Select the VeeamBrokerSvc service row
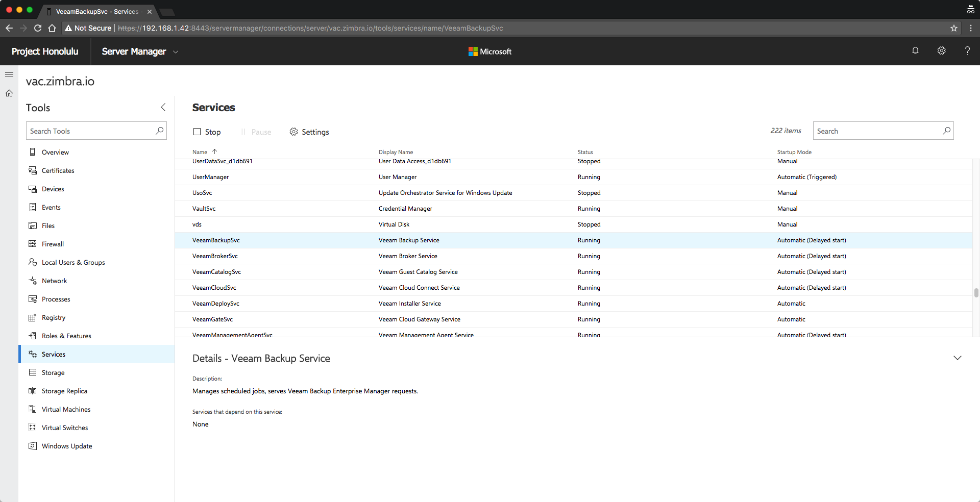This screenshot has width=980, height=502. pos(574,256)
